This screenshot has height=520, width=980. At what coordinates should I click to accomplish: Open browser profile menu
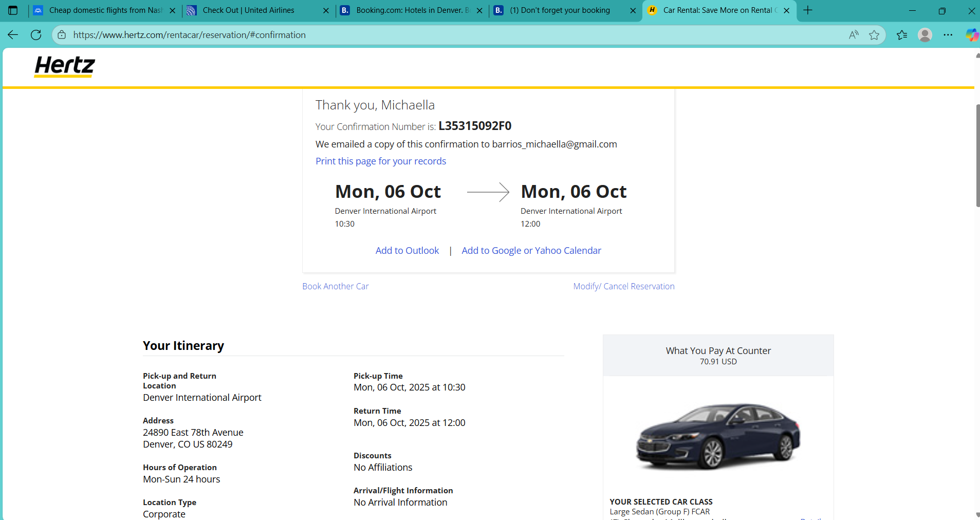tap(925, 35)
